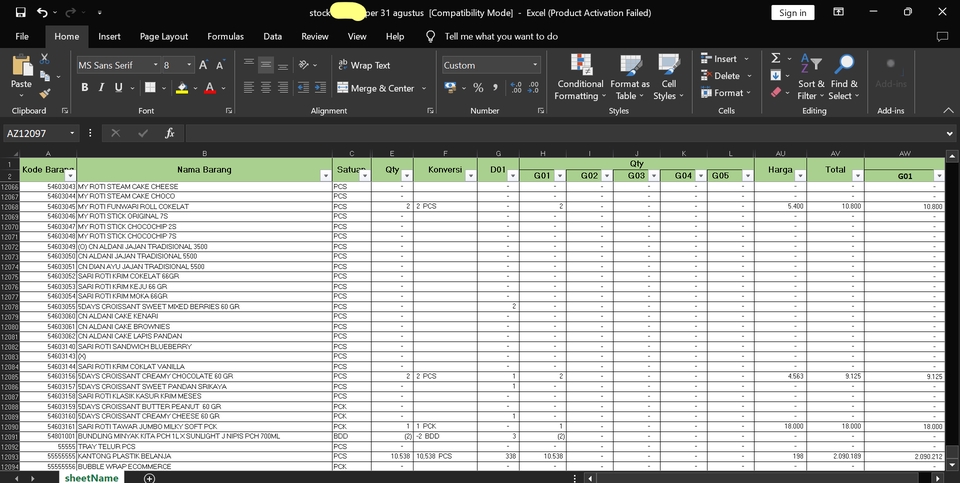
Task: Click the Copy icon in the Clipboard group
Action: [45, 76]
